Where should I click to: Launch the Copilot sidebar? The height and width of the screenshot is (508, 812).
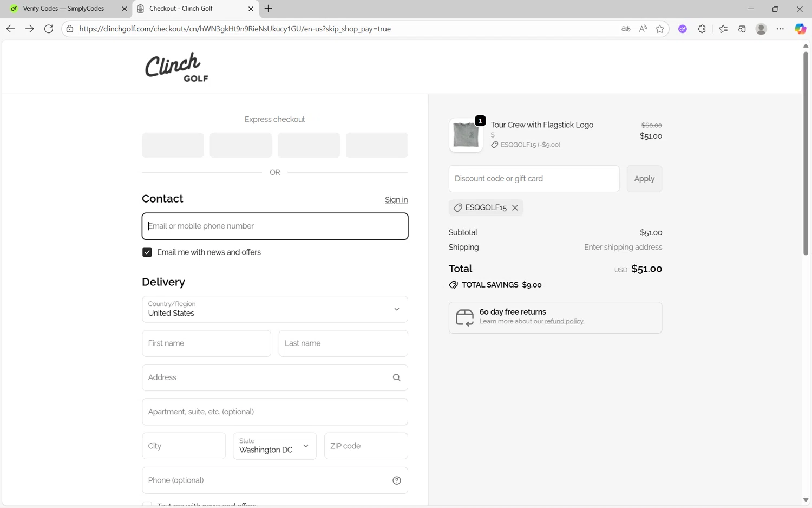tap(800, 29)
